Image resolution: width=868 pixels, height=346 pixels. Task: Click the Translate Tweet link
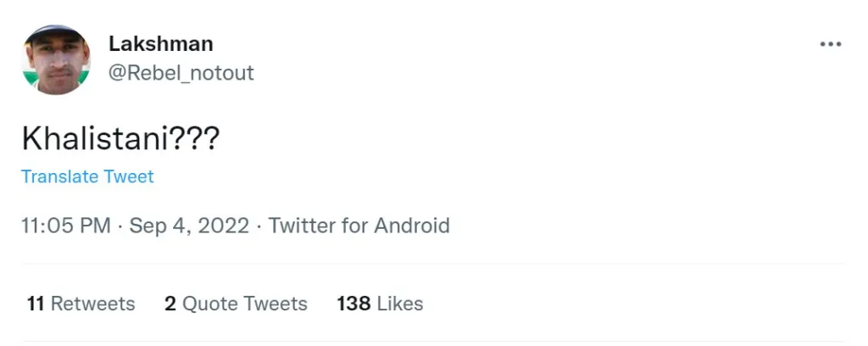(87, 177)
